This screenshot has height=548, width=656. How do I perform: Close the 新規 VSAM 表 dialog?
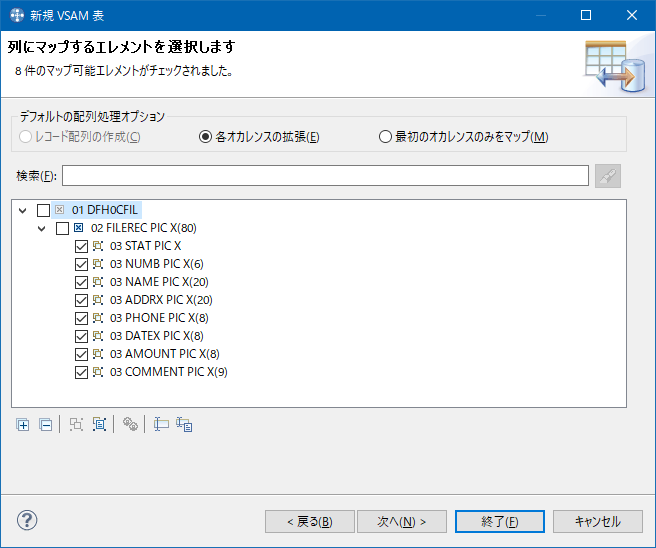(x=632, y=15)
